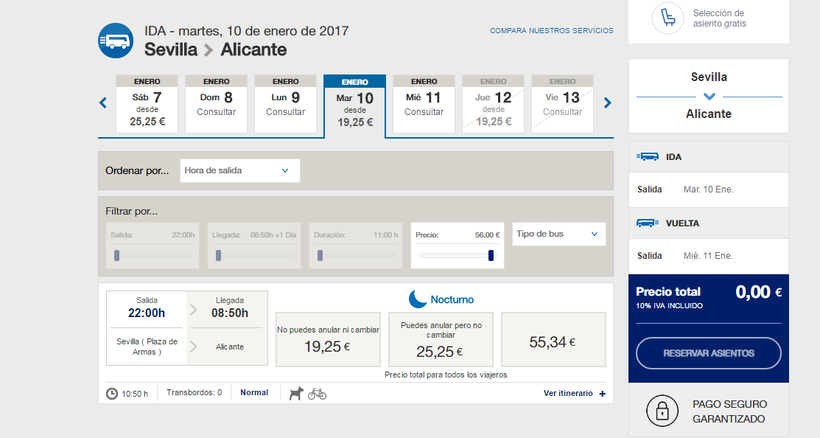This screenshot has width=820, height=438.
Task: Click the pets allowed dog icon
Action: tap(296, 393)
